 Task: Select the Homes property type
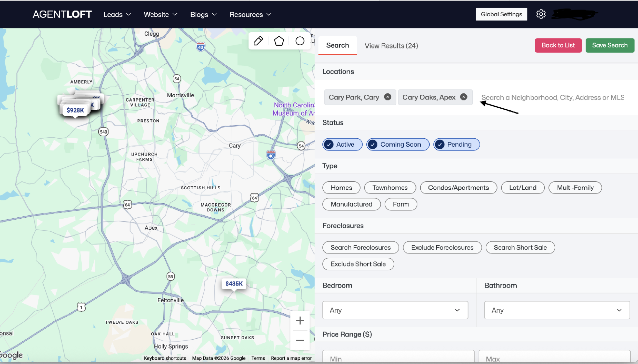(341, 188)
